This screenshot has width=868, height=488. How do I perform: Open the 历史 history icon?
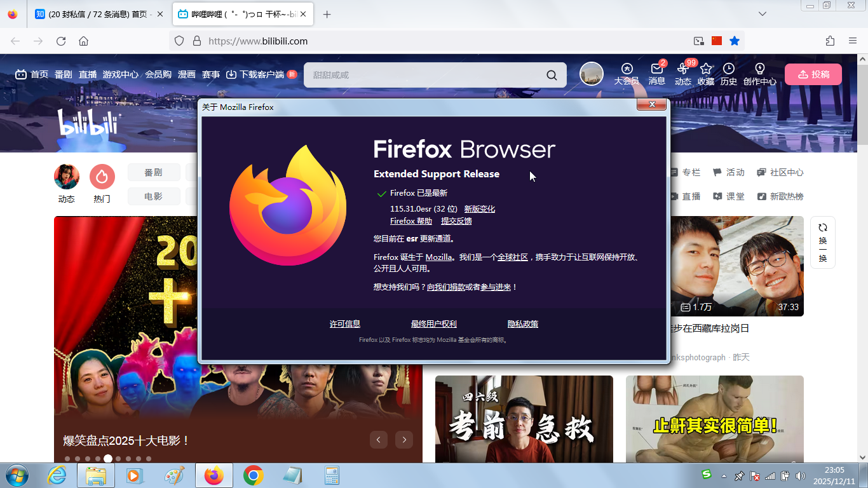click(x=728, y=74)
